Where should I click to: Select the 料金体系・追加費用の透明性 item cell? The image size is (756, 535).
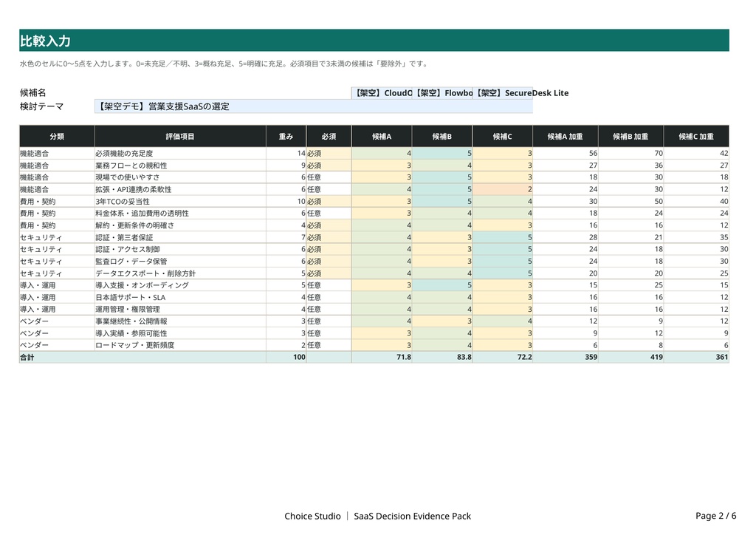coord(180,214)
